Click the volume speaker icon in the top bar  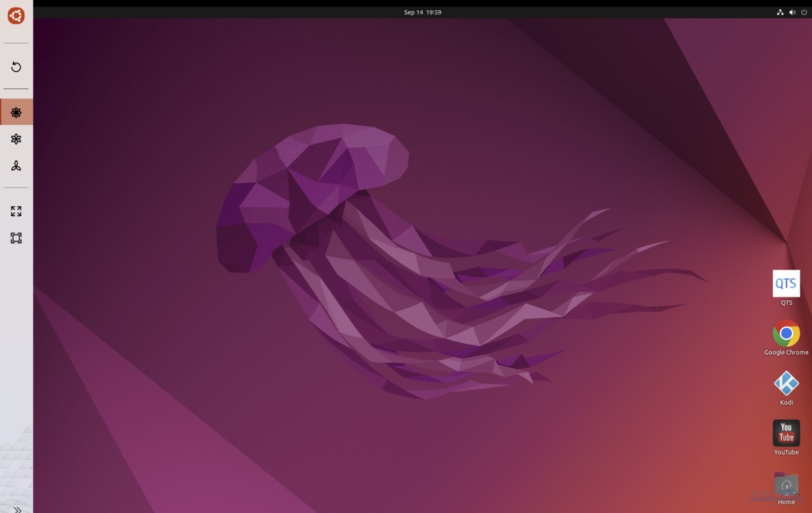[792, 12]
